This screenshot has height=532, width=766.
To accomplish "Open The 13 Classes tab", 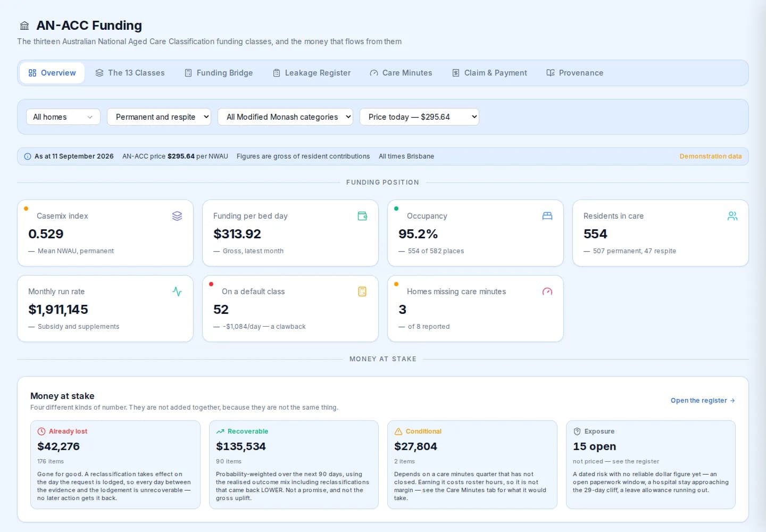I will click(x=130, y=73).
